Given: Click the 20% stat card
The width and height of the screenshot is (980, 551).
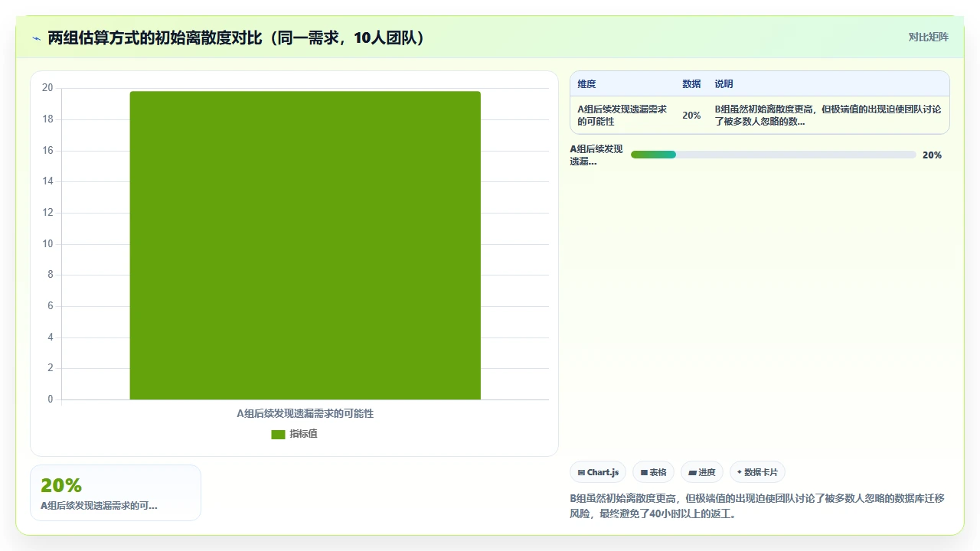Looking at the screenshot, I should tap(116, 493).
